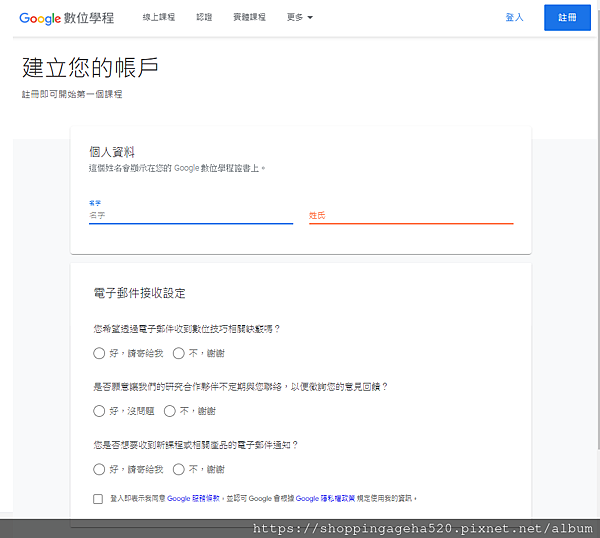Focus the 名字 input field
Viewport: 600px width, 538px height.
[x=191, y=215]
